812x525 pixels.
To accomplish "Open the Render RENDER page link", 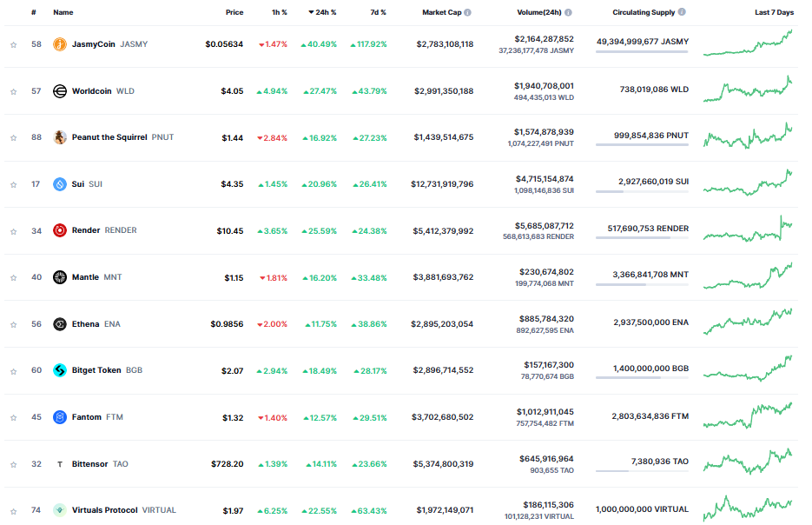I will tap(104, 230).
